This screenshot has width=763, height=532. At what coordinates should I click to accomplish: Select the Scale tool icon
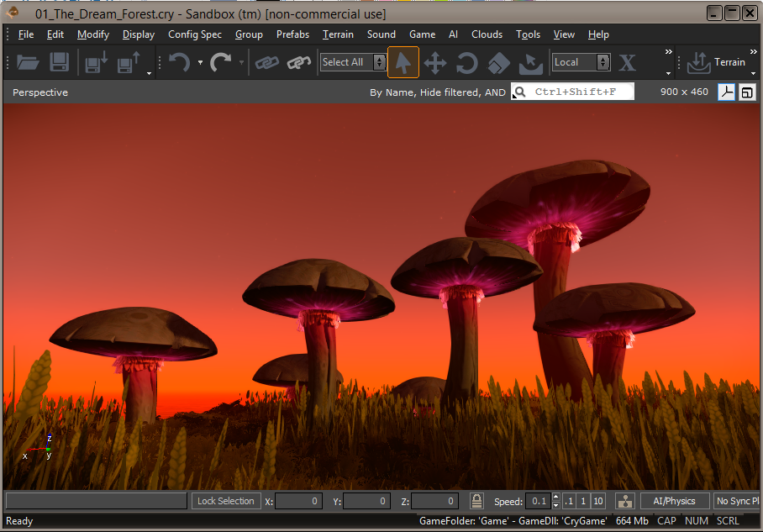(x=499, y=63)
